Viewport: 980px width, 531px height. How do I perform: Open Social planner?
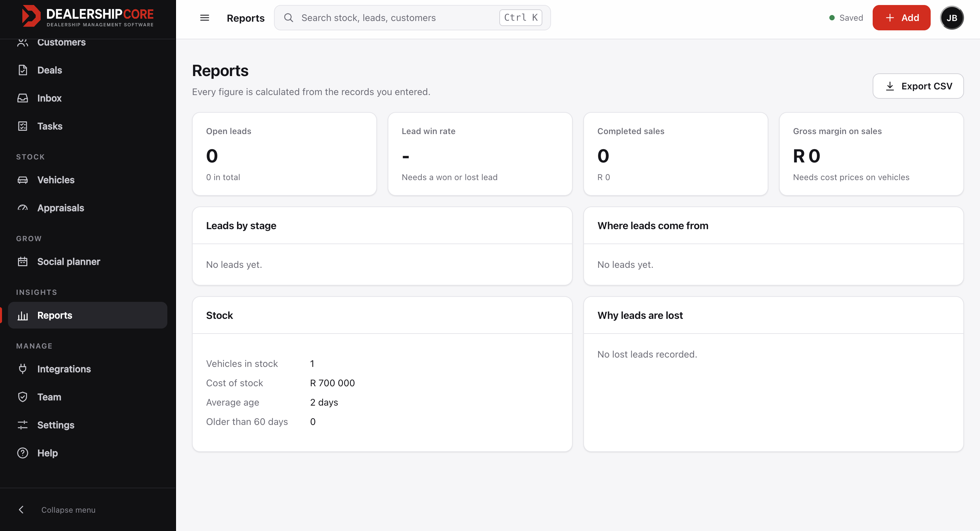[88, 261]
